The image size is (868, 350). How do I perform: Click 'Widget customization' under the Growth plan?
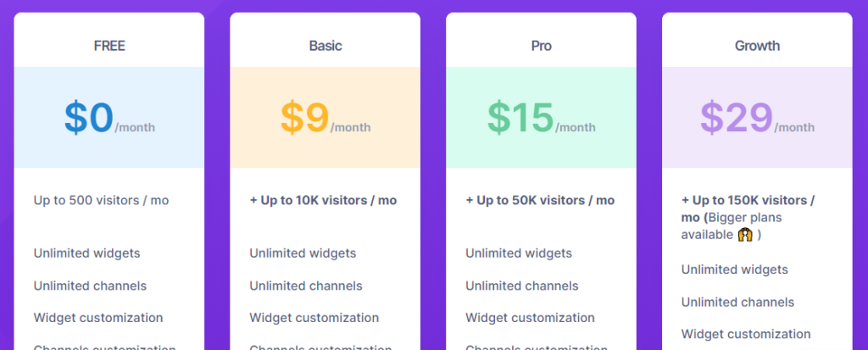click(746, 334)
